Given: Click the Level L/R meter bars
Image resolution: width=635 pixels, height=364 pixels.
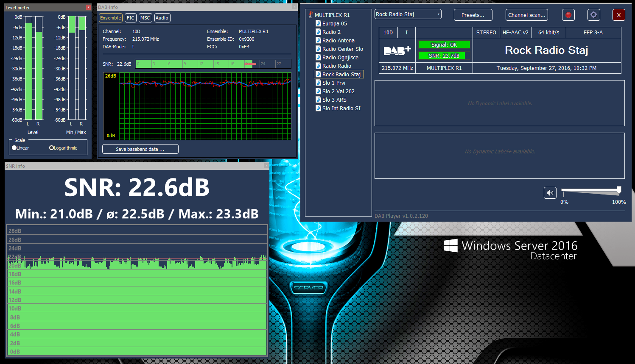Looking at the screenshot, I should point(34,68).
